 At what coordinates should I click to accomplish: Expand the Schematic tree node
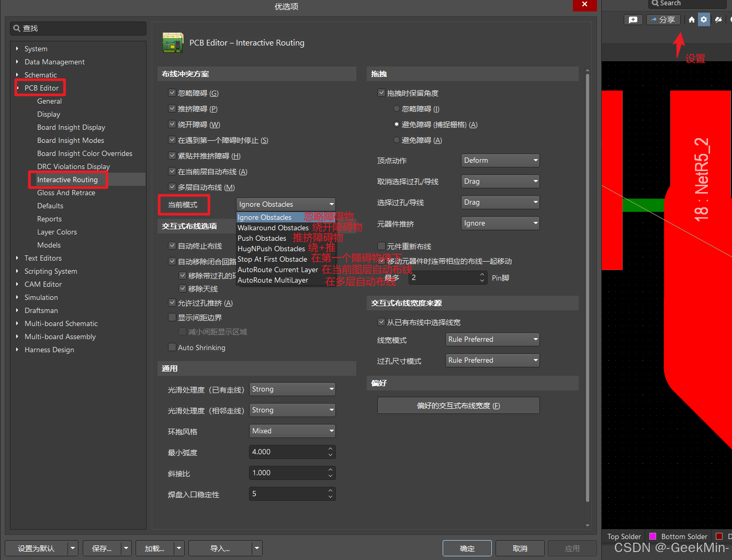pyautogui.click(x=17, y=75)
